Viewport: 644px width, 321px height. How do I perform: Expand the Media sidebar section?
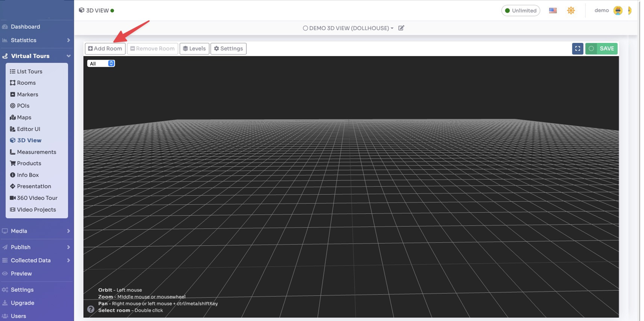click(x=18, y=231)
